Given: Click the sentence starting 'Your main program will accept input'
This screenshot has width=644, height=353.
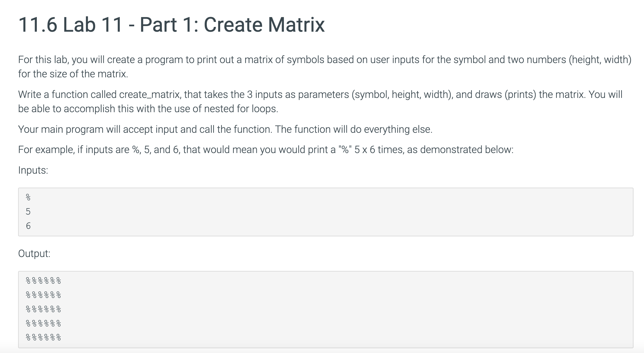Looking at the screenshot, I should [225, 129].
